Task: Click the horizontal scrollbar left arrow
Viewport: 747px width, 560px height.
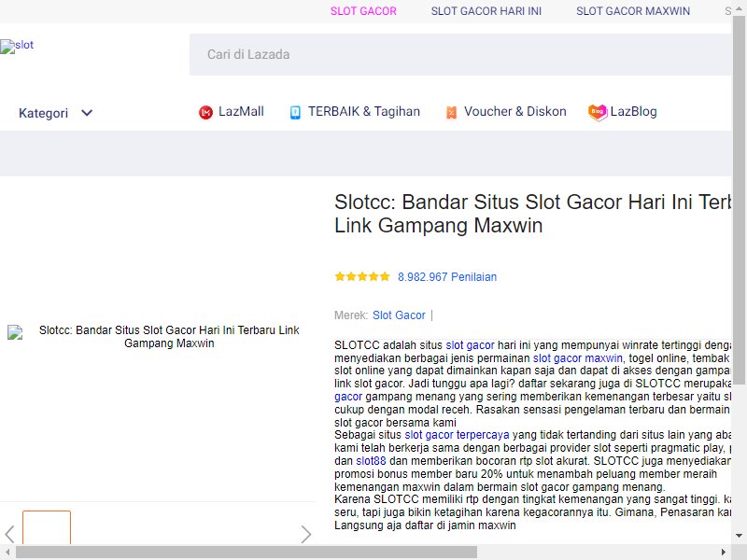Action: pyautogui.click(x=7, y=553)
